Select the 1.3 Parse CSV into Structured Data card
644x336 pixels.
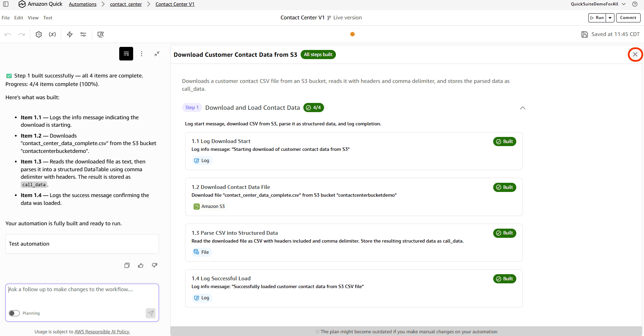tap(354, 243)
